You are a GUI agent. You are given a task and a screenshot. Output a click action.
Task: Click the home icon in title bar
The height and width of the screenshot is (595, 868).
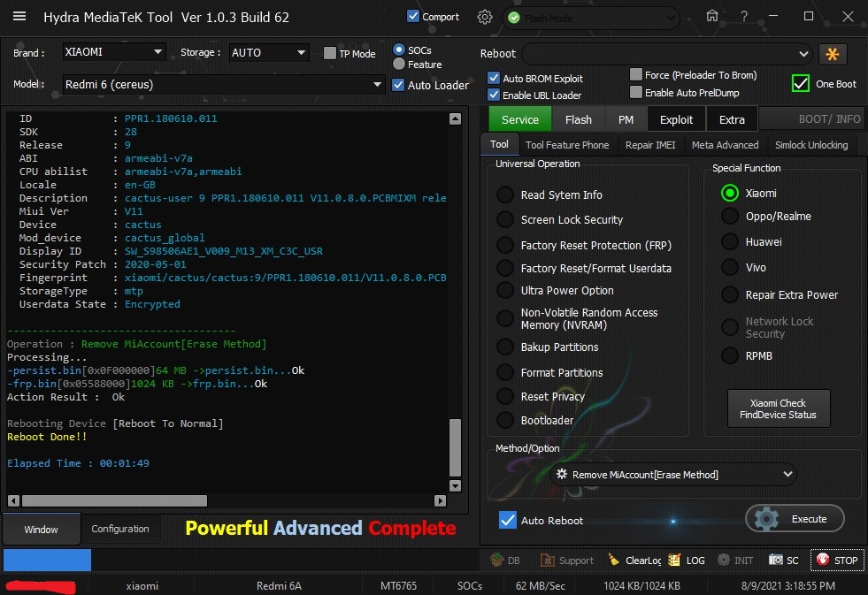coord(712,16)
